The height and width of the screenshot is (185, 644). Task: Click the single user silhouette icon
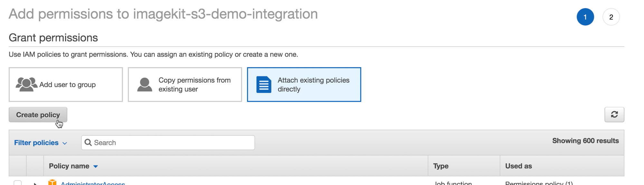[145, 85]
